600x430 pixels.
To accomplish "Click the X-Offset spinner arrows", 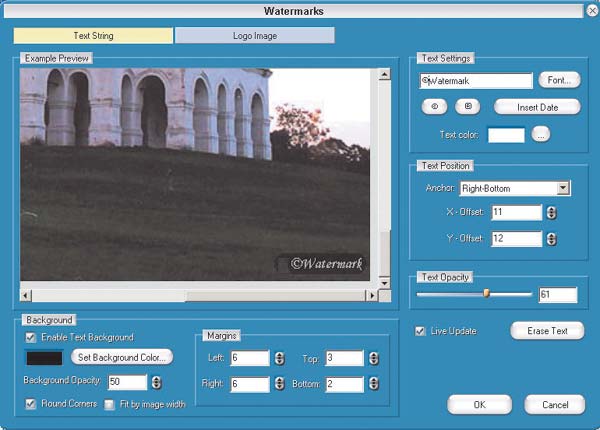I will click(551, 213).
